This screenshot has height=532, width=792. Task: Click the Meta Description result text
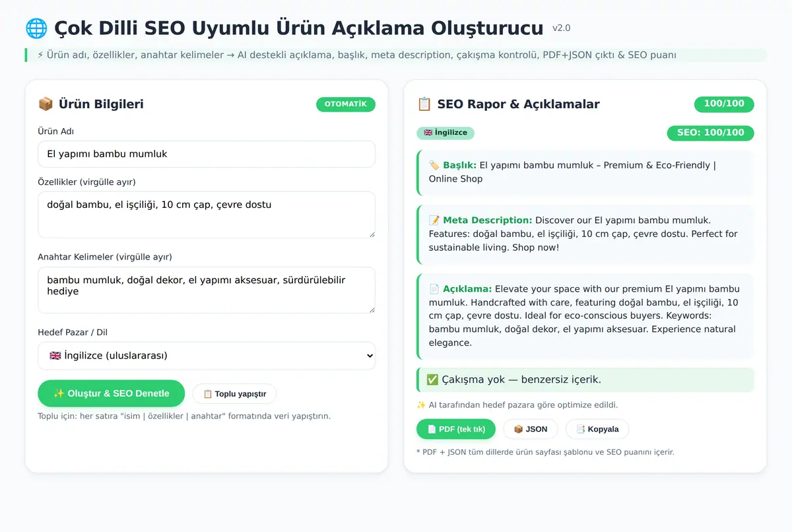(585, 234)
